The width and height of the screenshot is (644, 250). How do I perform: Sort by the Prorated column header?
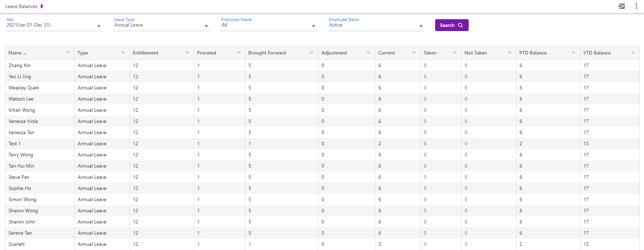pyautogui.click(x=206, y=53)
